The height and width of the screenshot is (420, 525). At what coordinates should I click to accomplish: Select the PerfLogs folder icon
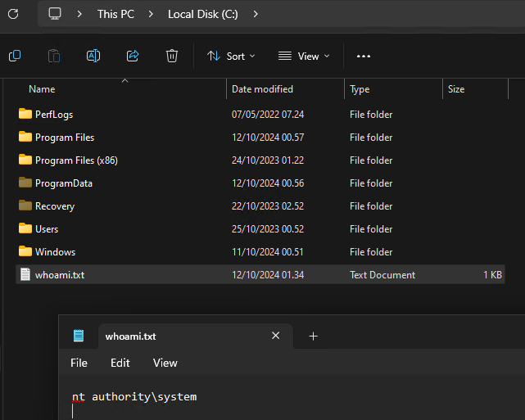25,114
